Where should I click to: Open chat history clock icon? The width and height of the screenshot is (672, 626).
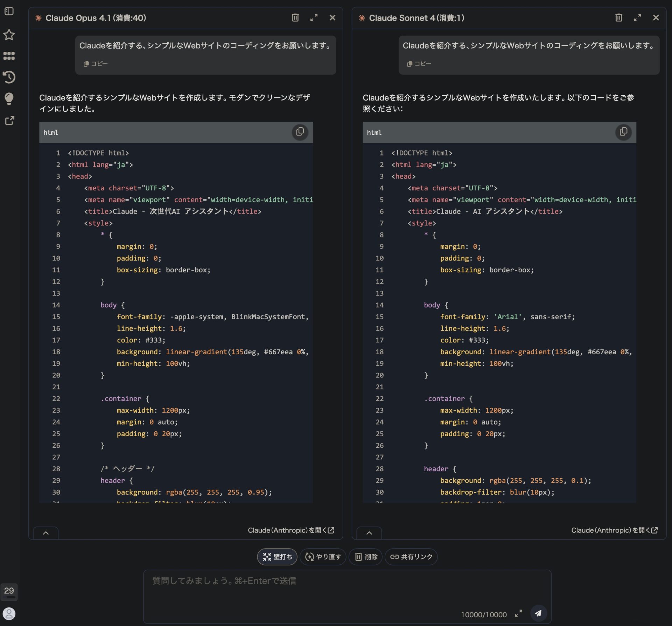point(9,77)
